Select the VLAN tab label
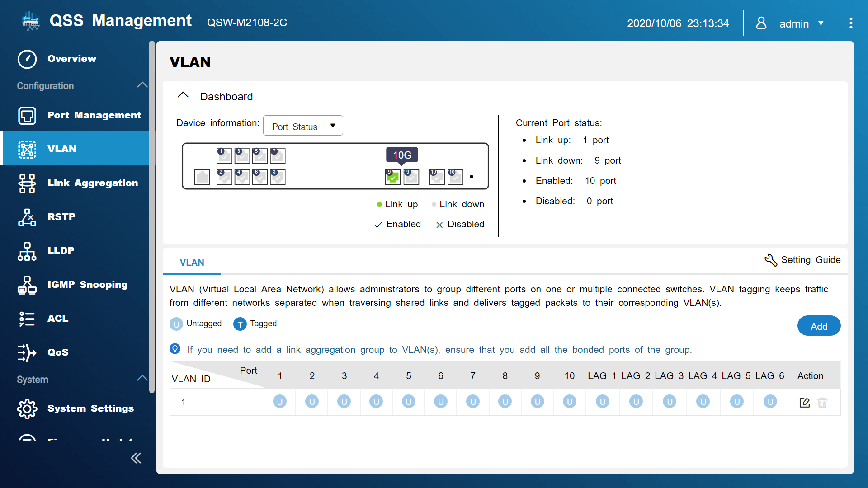868x488 pixels. pyautogui.click(x=192, y=262)
